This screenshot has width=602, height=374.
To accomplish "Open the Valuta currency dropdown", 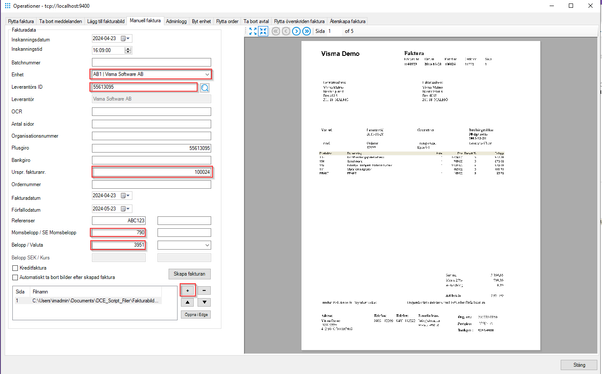I will (x=207, y=245).
